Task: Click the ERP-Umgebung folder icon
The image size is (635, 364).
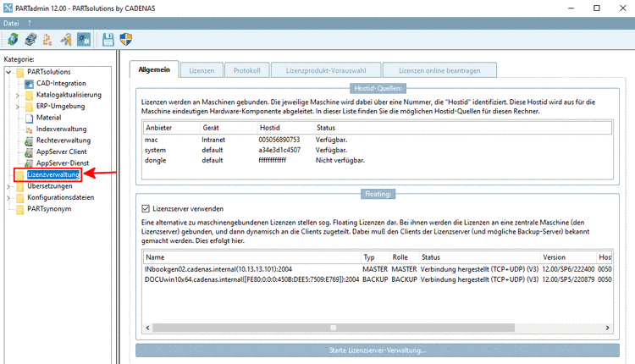Action: pos(29,107)
